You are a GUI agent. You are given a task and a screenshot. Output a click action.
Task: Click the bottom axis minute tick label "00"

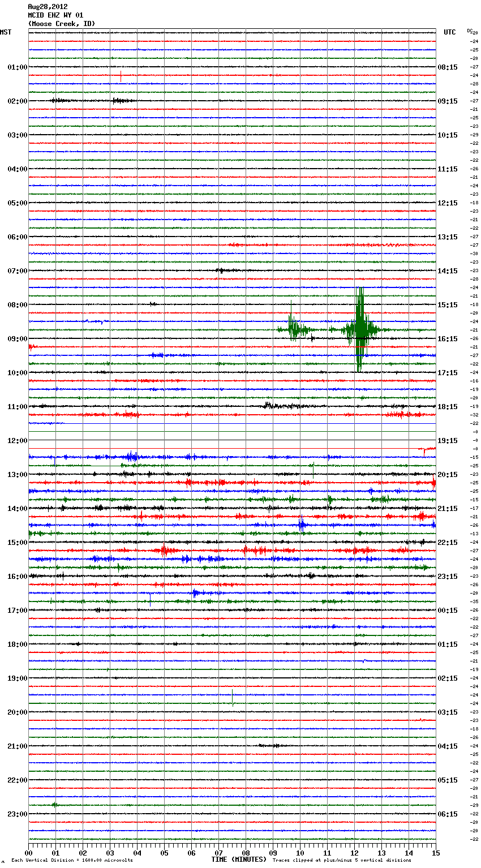[28, 853]
